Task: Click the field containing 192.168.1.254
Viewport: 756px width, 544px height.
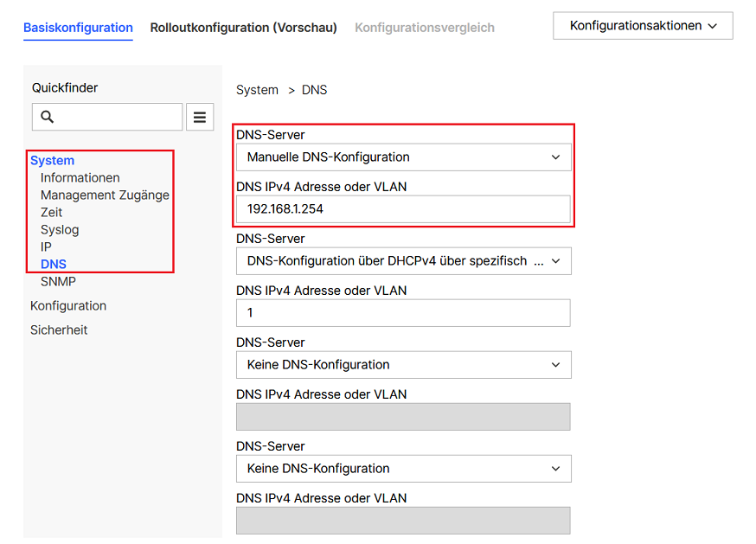Action: click(x=403, y=209)
